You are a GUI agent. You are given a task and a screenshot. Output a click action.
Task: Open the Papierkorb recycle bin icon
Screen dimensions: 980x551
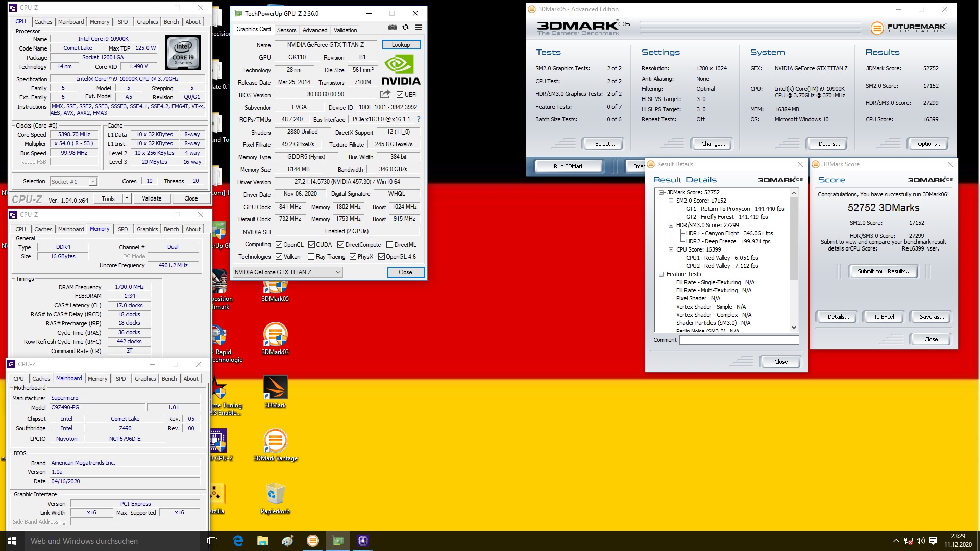275,498
